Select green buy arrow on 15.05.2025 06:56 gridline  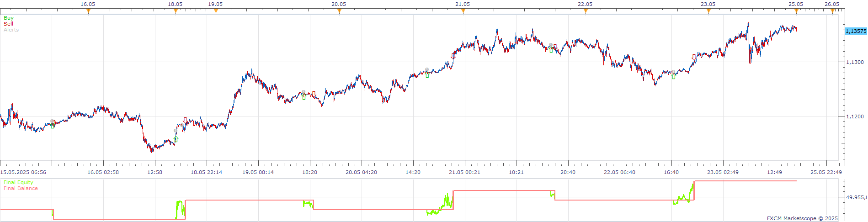53,126
